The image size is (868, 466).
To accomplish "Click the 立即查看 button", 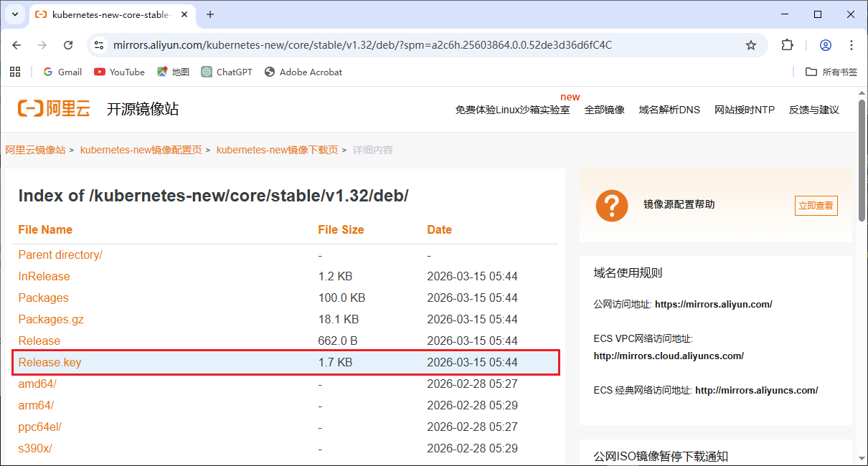I will pyautogui.click(x=816, y=206).
